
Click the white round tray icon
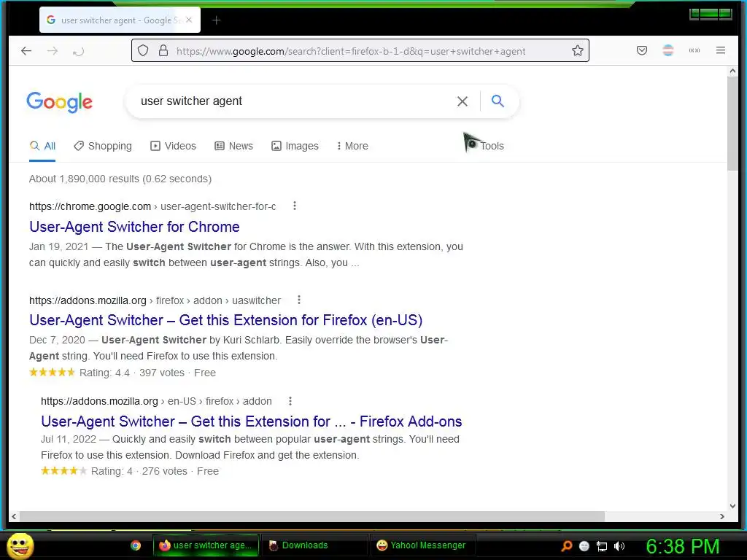[x=584, y=546]
